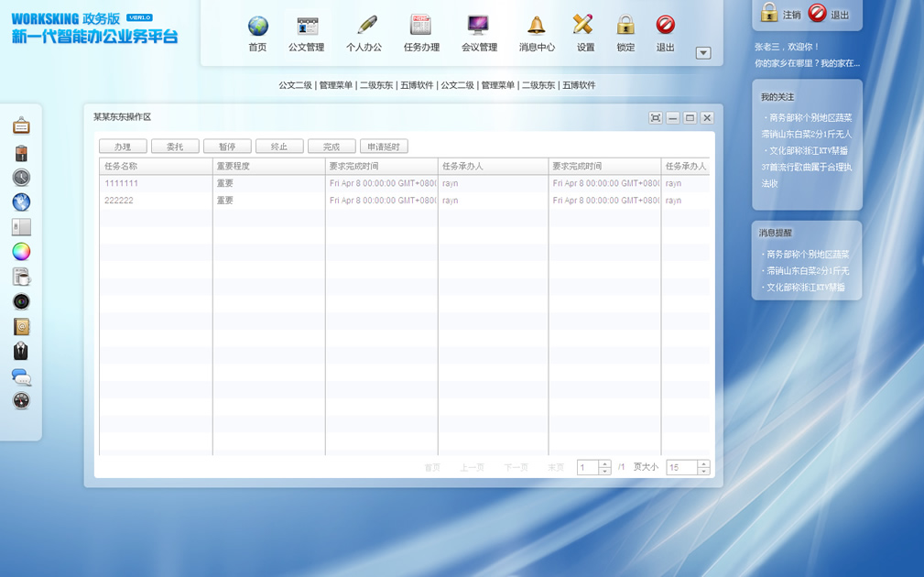Open the color wheel in sidebar
The image size is (924, 577).
[21, 252]
